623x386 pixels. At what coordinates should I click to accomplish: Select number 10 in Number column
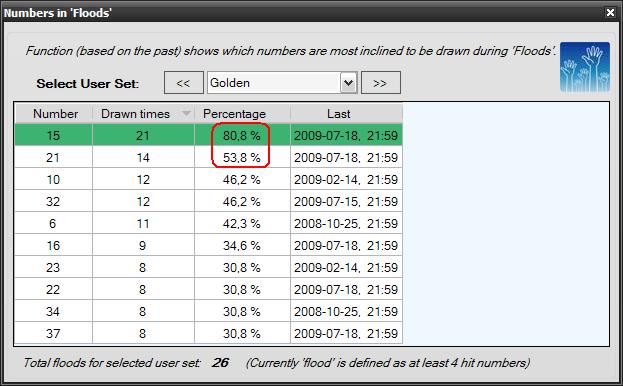pos(53,179)
